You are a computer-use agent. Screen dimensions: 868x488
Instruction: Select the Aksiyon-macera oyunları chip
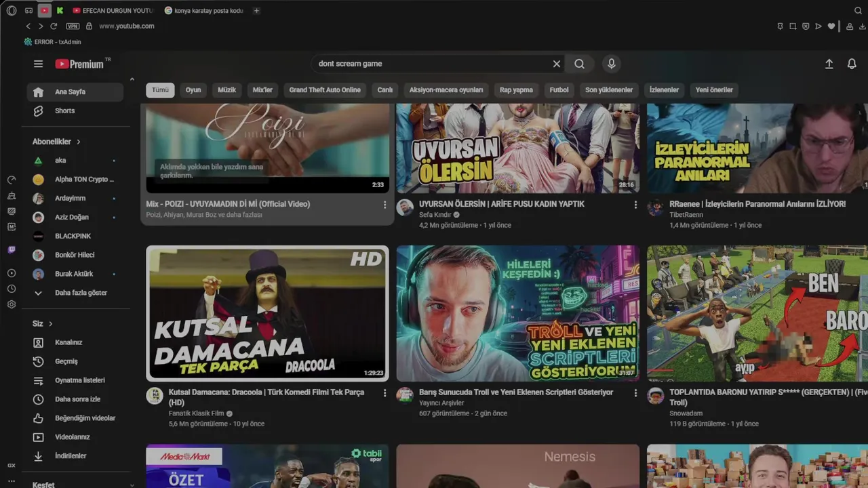(446, 90)
